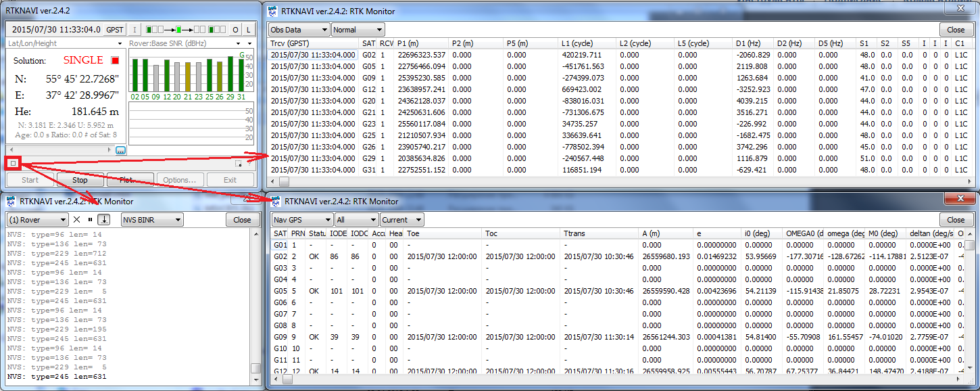Image resolution: width=980 pixels, height=391 pixels.
Task: Click the red SINGLE solution status indicator
Action: [x=115, y=60]
